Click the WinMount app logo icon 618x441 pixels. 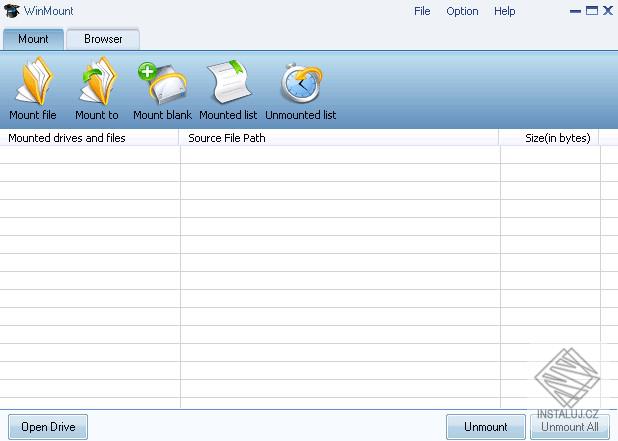(12, 11)
